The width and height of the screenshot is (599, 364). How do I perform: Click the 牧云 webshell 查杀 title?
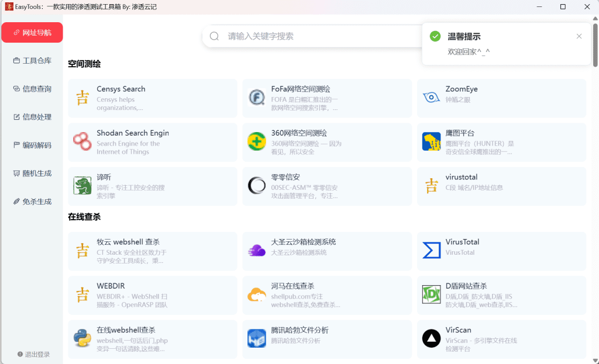point(128,242)
